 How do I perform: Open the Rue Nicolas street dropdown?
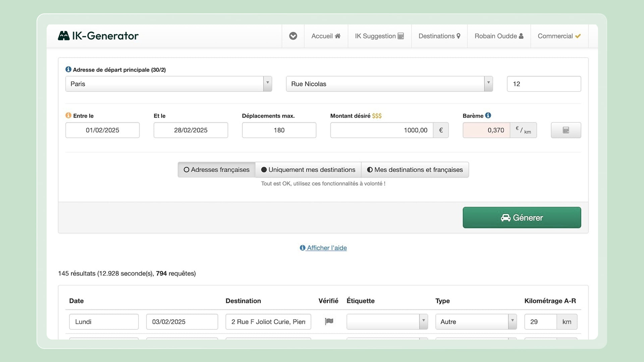tap(488, 83)
